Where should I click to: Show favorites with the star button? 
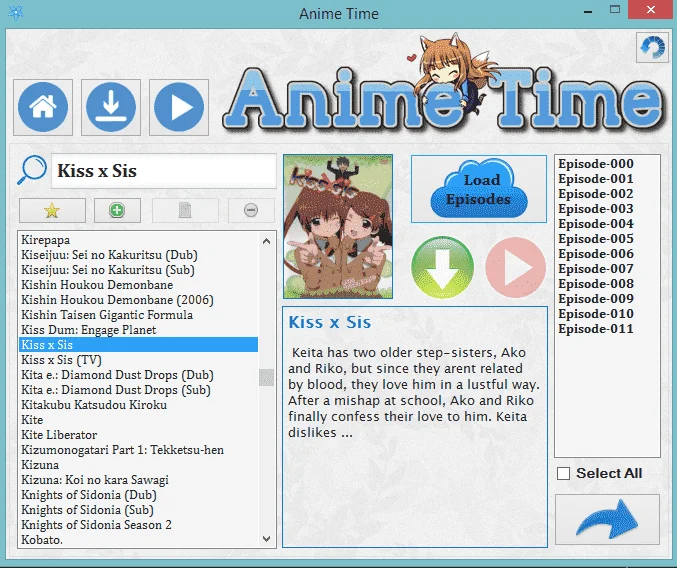coord(52,211)
